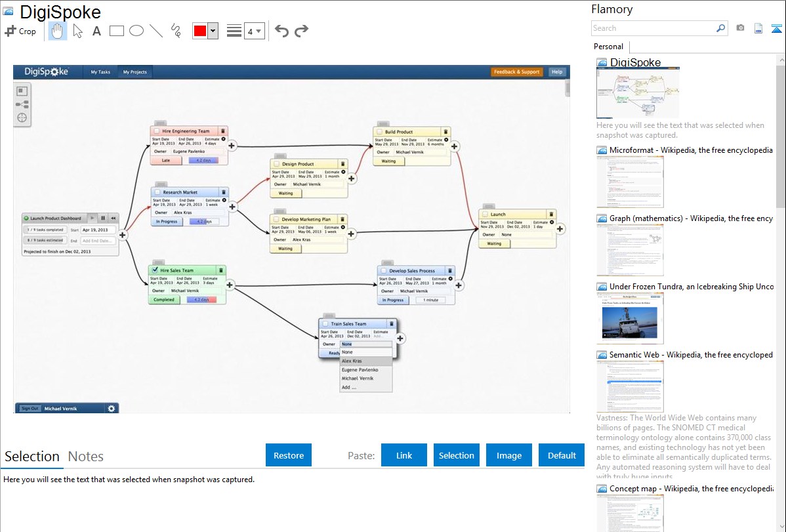
Task: Add a successor to the Launch task
Action: [x=560, y=229]
